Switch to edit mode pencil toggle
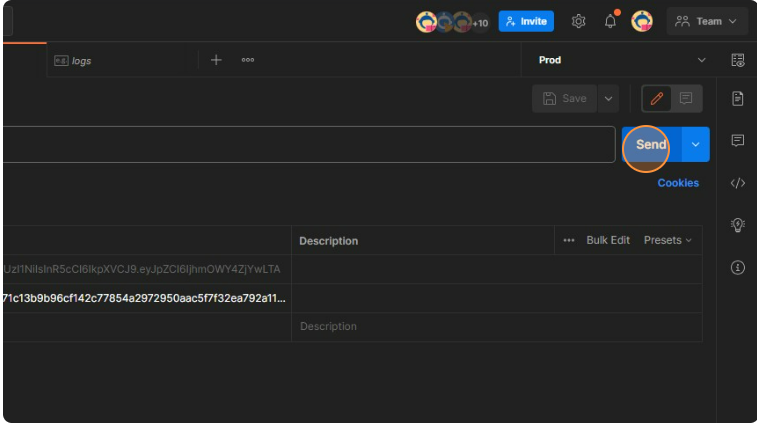Screen dimensions: 757x423 pyautogui.click(x=657, y=98)
